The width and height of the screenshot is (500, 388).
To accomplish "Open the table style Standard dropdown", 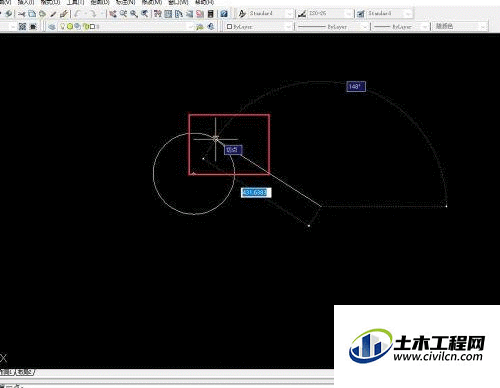I will pos(389,14).
